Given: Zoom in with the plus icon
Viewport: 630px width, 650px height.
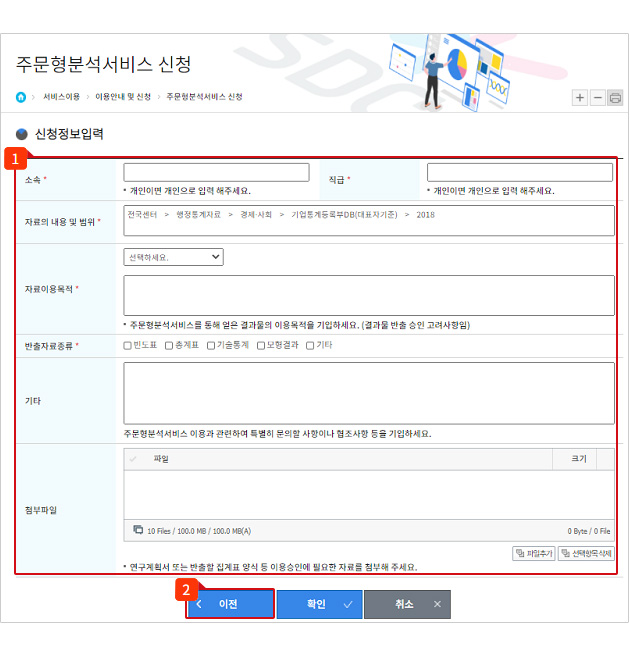Looking at the screenshot, I should (580, 98).
